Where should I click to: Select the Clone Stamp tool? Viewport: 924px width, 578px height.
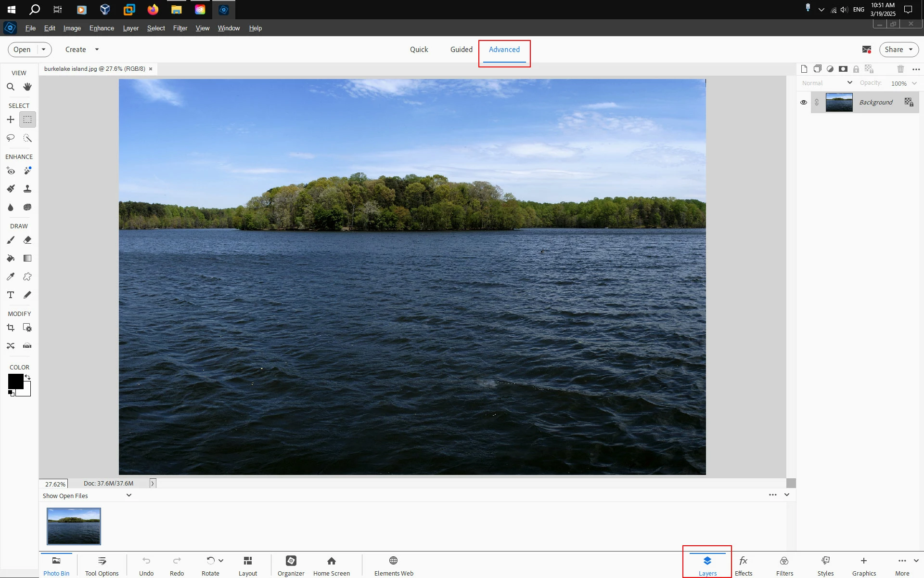(x=27, y=189)
